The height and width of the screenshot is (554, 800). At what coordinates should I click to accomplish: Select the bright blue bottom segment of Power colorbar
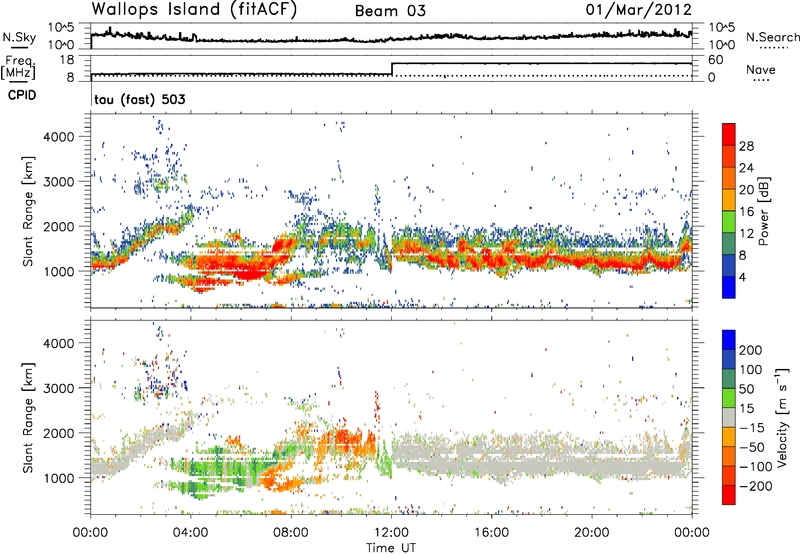pos(729,287)
